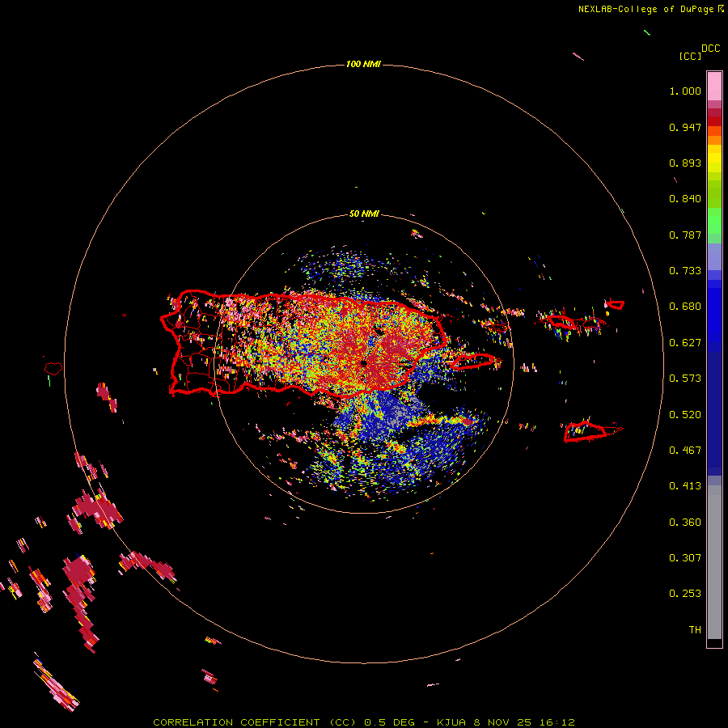The width and height of the screenshot is (728, 728).
Task: Click the Vieques island outline east of Puerto Rico
Action: (x=473, y=361)
